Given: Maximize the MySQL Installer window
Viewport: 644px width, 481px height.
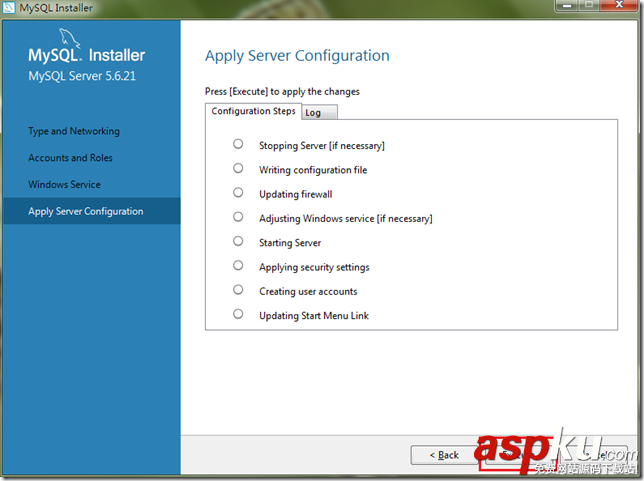Looking at the screenshot, I should [589, 5].
